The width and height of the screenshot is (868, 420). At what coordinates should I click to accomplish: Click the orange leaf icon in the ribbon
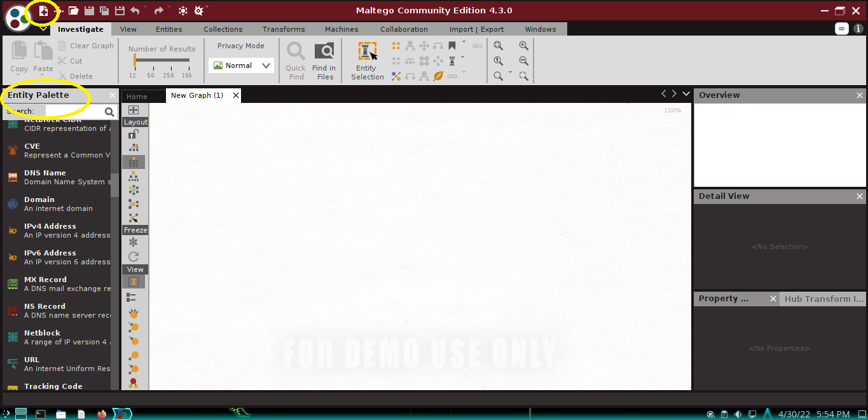(438, 76)
